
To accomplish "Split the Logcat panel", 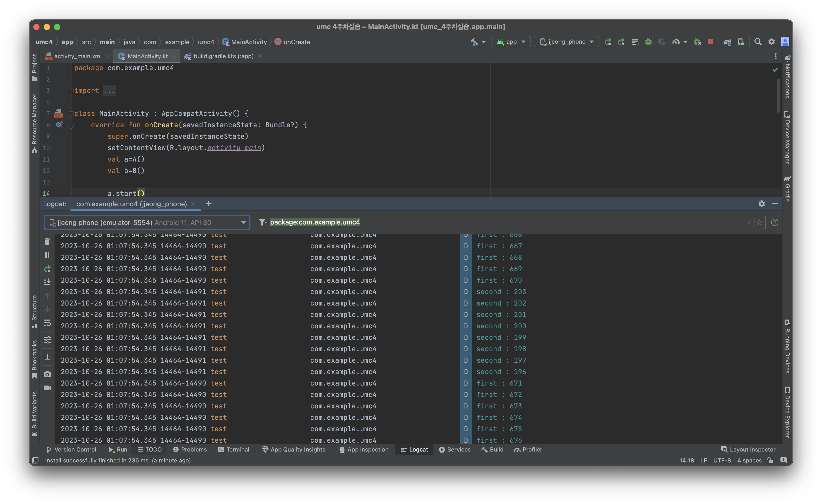I will click(x=47, y=357).
